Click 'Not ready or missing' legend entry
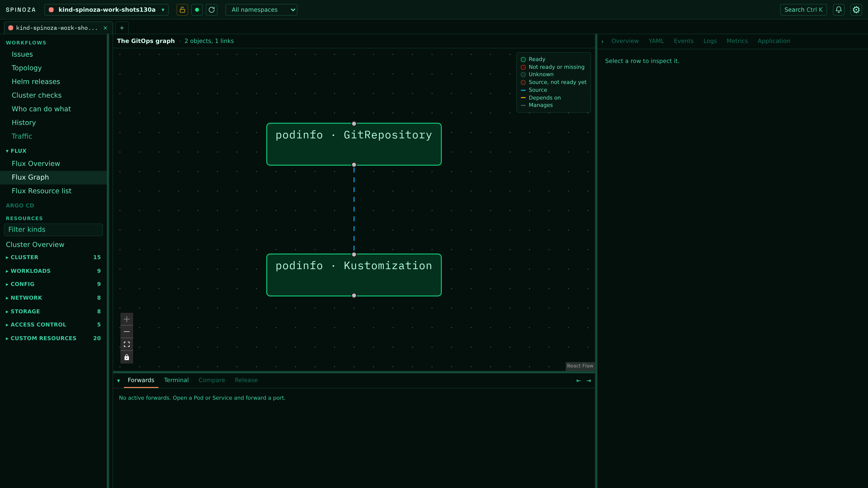This screenshot has height=488, width=868. (x=552, y=67)
